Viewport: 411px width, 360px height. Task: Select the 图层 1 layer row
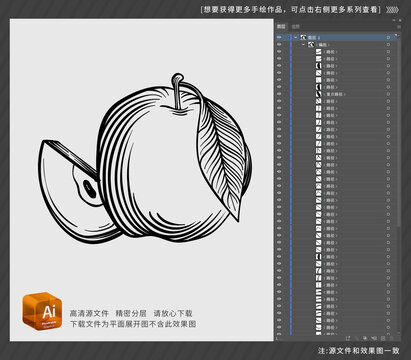337,37
